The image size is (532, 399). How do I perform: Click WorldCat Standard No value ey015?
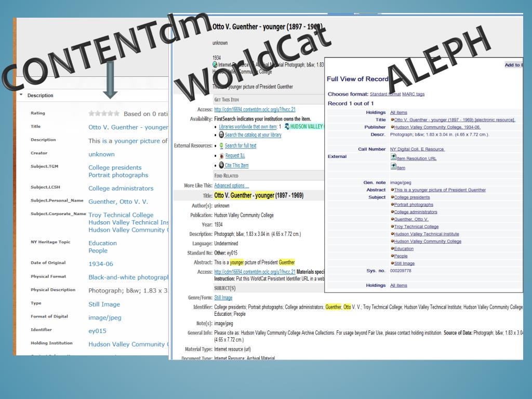coord(232,253)
